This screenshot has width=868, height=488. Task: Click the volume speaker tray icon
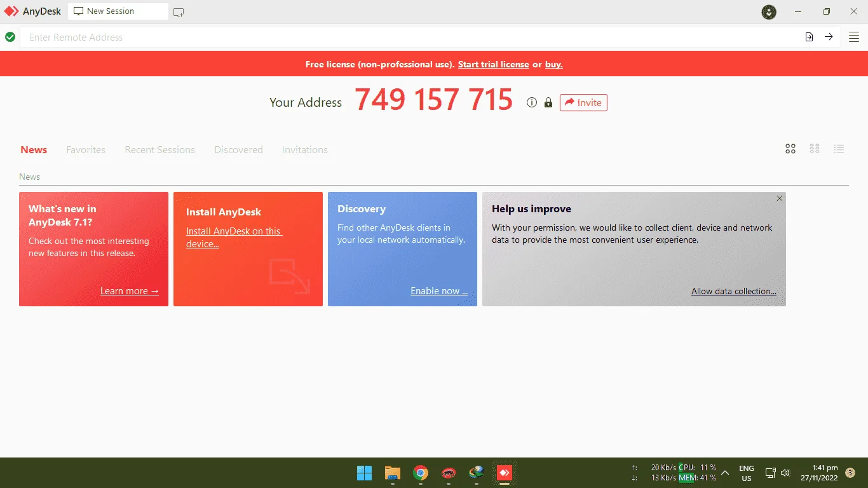point(785,473)
